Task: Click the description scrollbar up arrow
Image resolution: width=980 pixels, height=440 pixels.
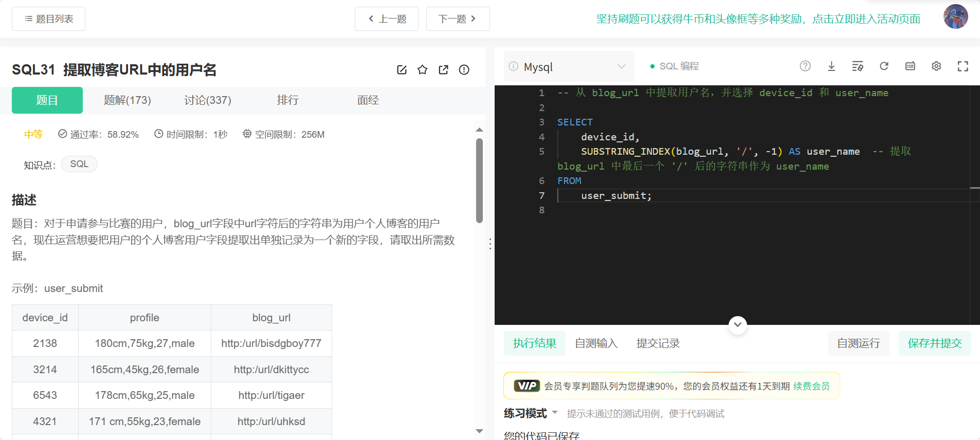Action: pyautogui.click(x=479, y=130)
